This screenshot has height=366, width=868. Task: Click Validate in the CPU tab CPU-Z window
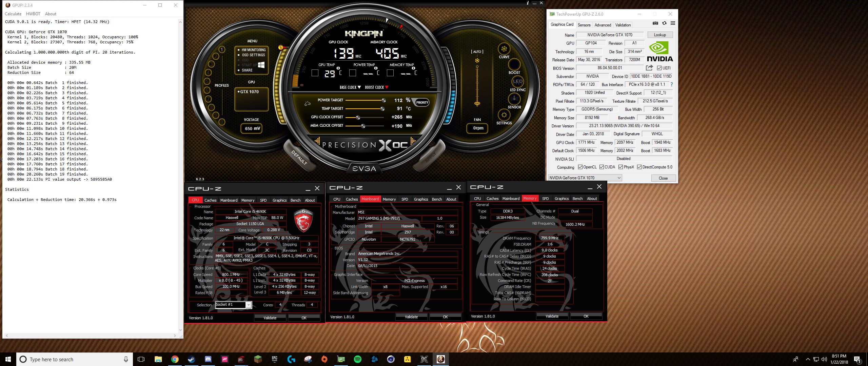(x=270, y=318)
